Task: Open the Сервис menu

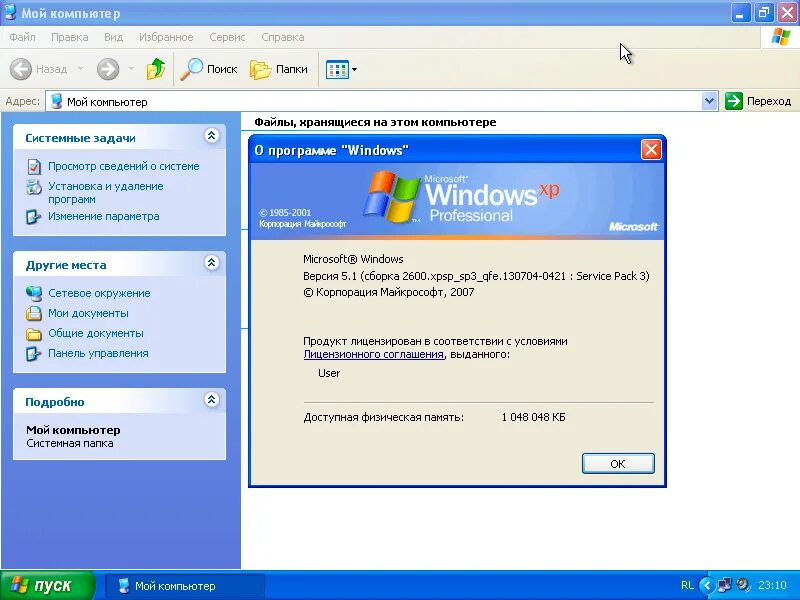Action: tap(227, 37)
